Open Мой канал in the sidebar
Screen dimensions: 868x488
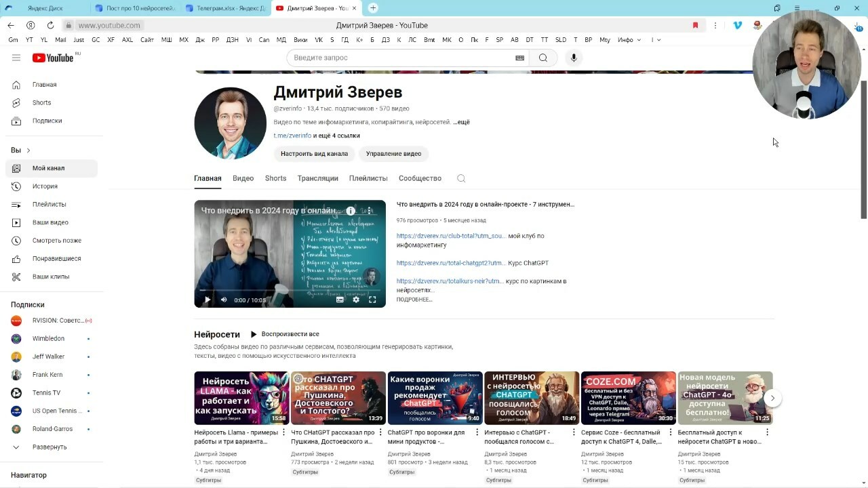coord(52,168)
